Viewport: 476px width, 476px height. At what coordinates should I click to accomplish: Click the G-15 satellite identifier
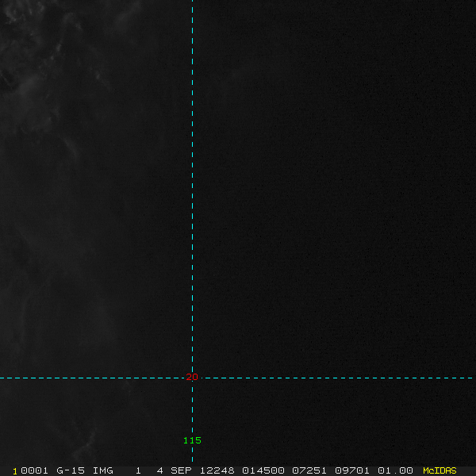coord(71,470)
